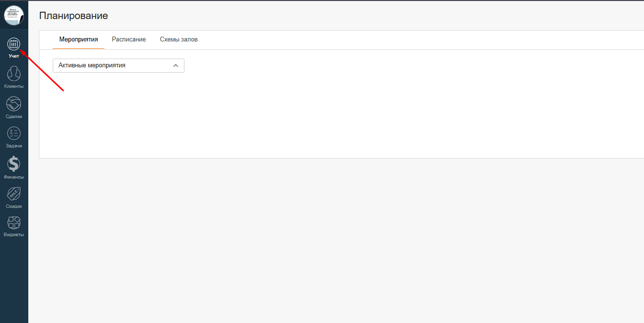This screenshot has width=644, height=323.
Task: Click the Финансы label in sidebar
Action: coord(14,177)
